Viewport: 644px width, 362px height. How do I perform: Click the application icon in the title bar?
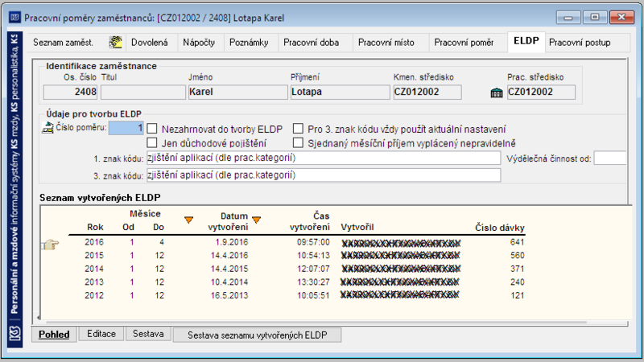tap(14, 18)
